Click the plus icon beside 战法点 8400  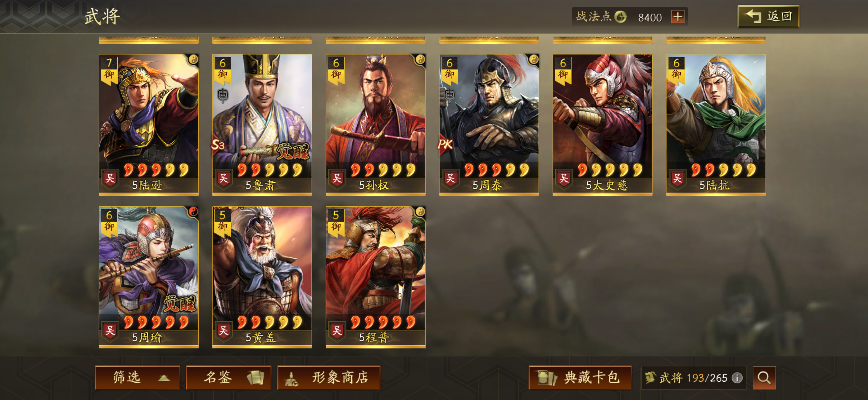[x=678, y=16]
